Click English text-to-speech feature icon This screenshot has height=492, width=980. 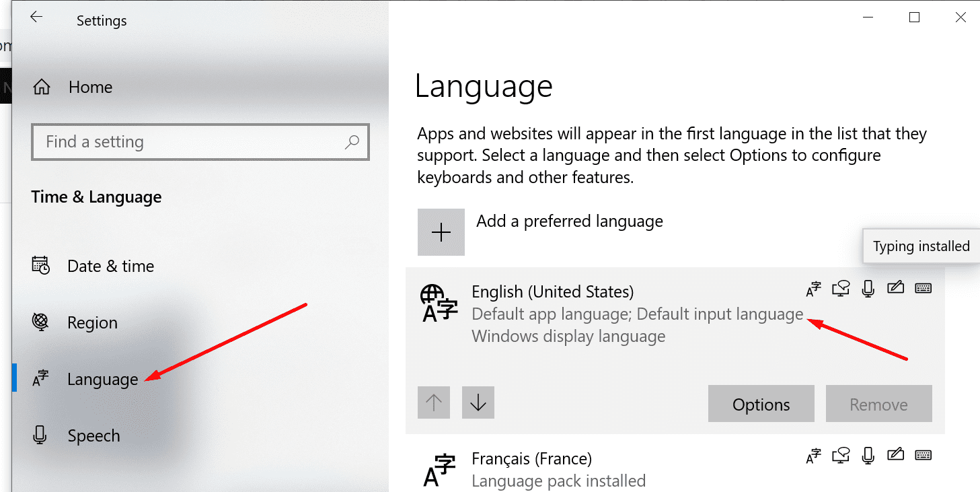tap(841, 289)
